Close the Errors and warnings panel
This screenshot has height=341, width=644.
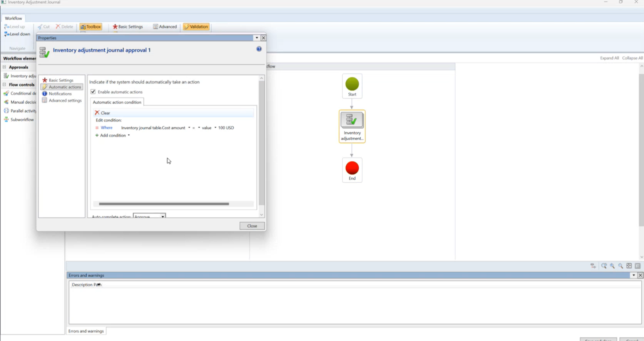click(641, 275)
